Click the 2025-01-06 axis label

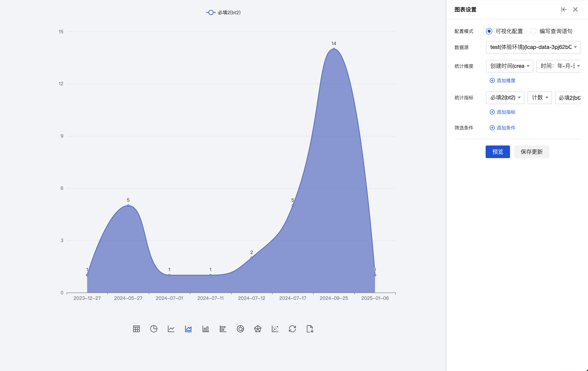click(x=375, y=298)
